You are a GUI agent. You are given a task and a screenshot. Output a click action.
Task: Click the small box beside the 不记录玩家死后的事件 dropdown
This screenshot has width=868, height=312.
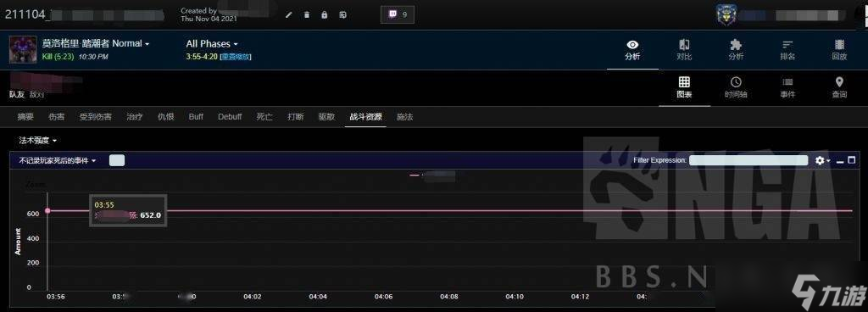117,160
